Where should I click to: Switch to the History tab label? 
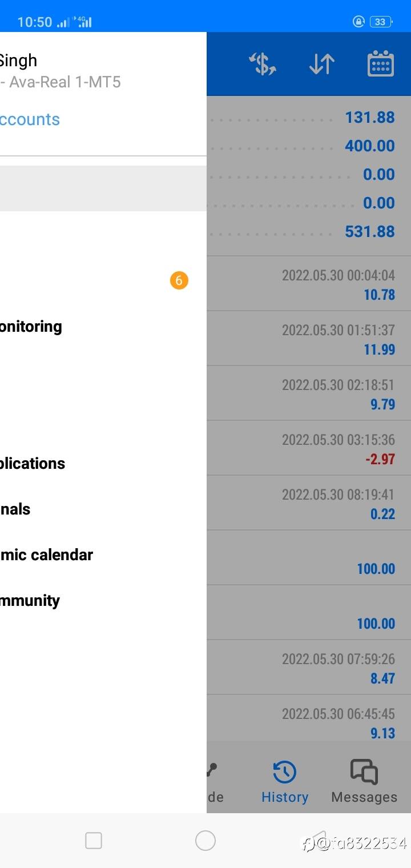coord(285,797)
